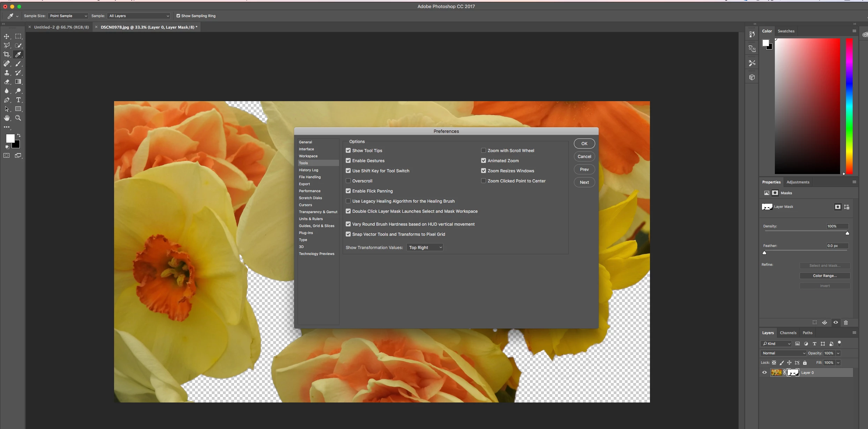Viewport: 868px width, 429px height.
Task: Open the layer blend mode Normal dropdown
Action: pos(783,353)
